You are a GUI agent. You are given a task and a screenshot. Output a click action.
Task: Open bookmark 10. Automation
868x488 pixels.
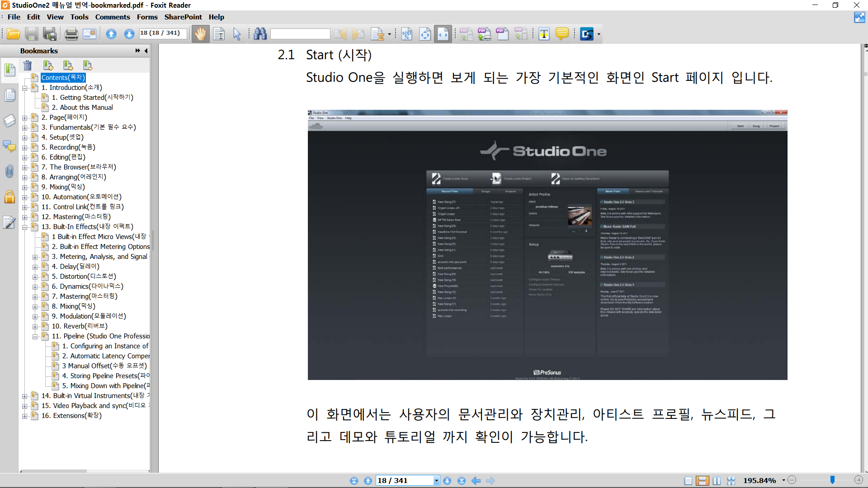81,197
